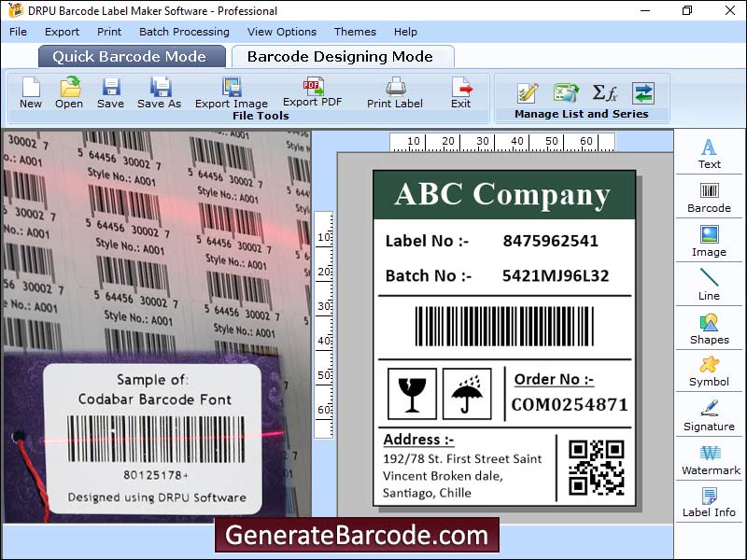The height and width of the screenshot is (560, 747).
Task: Open Label Info panel
Action: pyautogui.click(x=709, y=502)
